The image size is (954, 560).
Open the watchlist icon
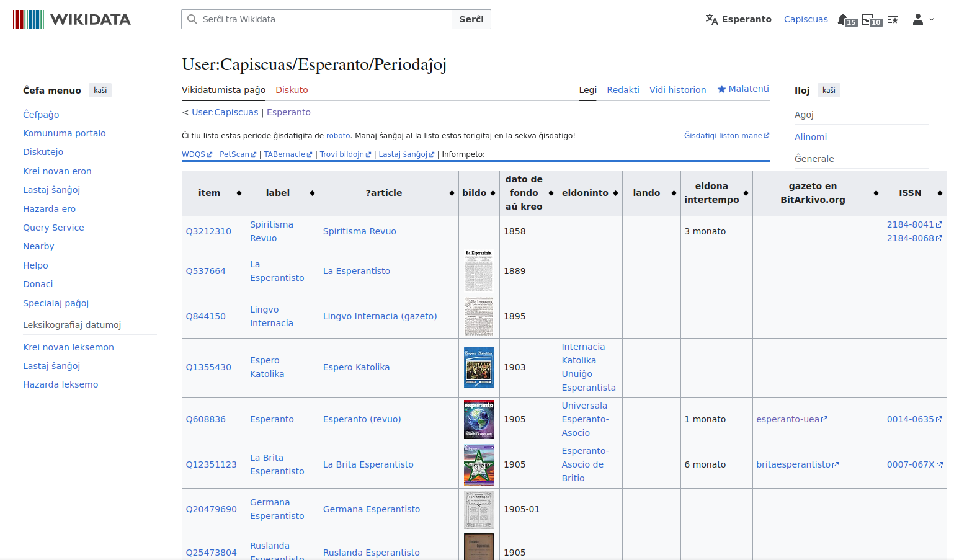click(893, 20)
